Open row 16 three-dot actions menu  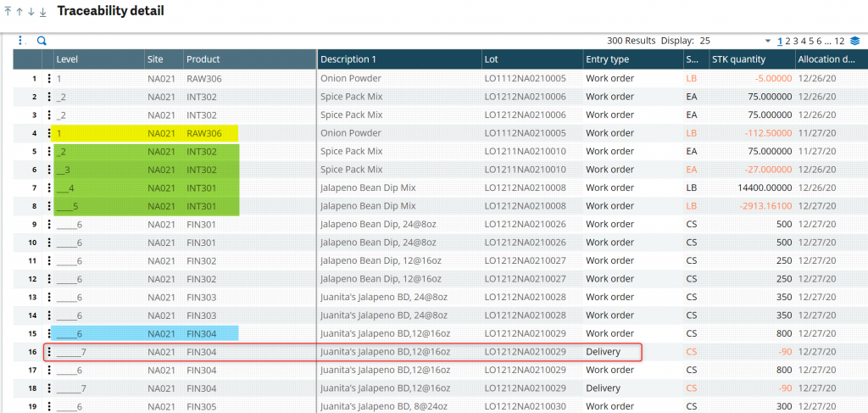(49, 352)
